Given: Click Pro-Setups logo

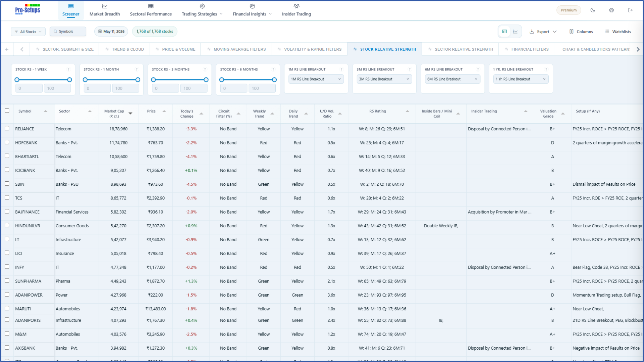Looking at the screenshot, I should point(28,9).
